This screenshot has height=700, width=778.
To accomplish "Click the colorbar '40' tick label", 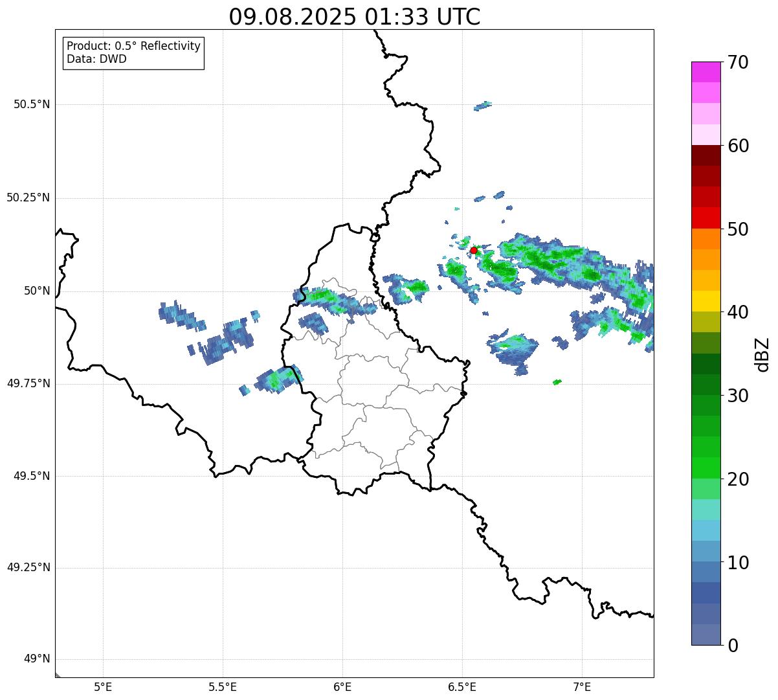I will (x=739, y=312).
